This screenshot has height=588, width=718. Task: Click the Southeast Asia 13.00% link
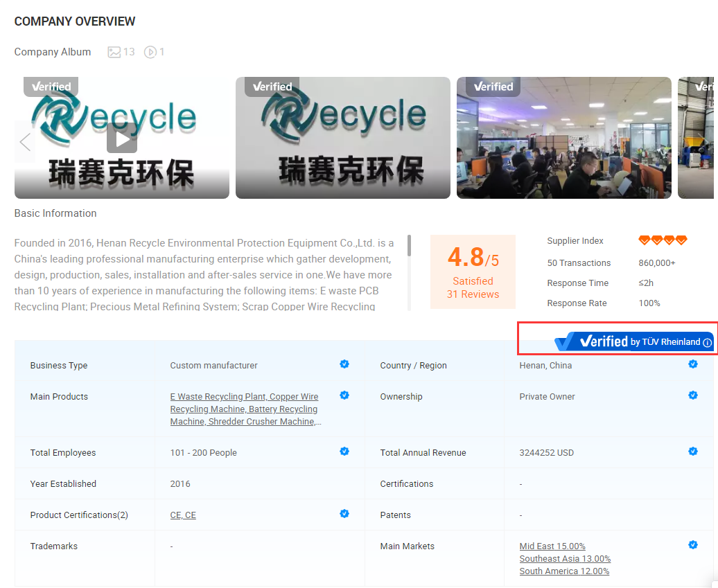coord(565,559)
